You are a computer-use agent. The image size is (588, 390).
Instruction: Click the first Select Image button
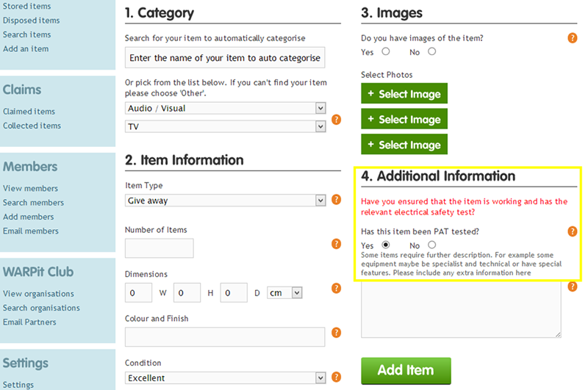coord(404,93)
